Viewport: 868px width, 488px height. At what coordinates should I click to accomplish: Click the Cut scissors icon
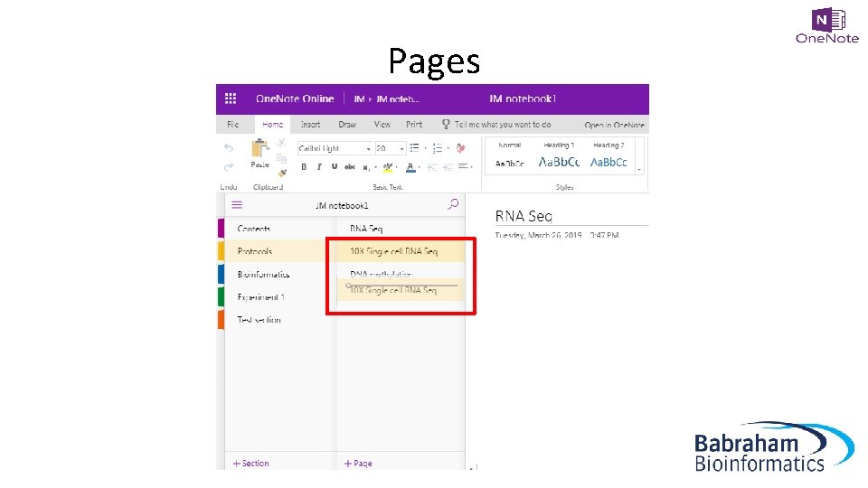click(x=282, y=144)
